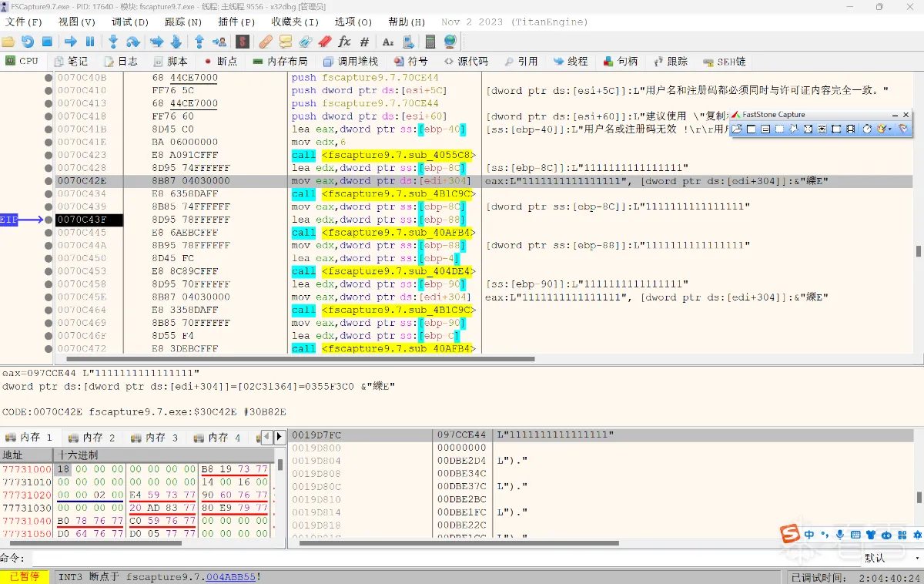Viewport: 924px width, 584px height.
Task: Click the Run arrow toolbar icon
Action: click(70, 42)
